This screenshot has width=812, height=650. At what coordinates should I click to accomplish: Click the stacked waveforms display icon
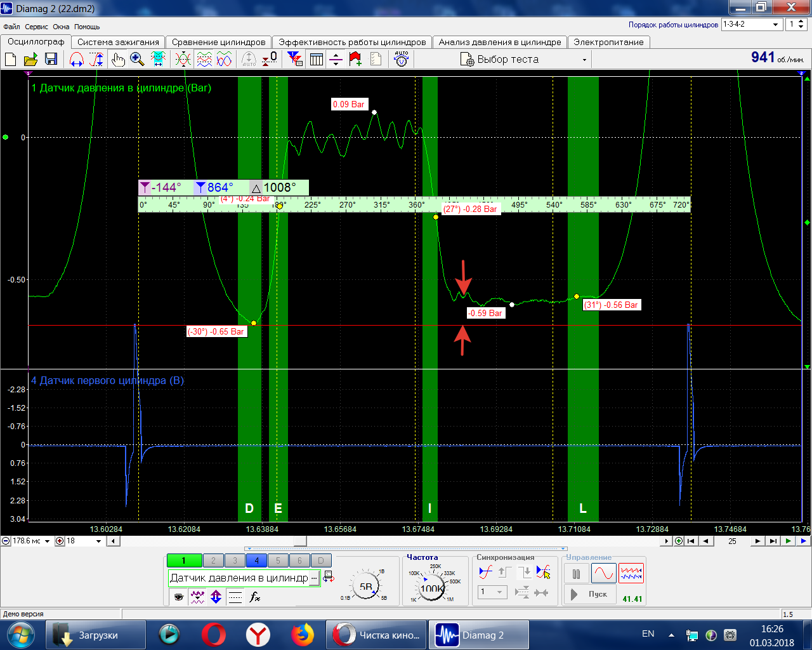(x=204, y=59)
